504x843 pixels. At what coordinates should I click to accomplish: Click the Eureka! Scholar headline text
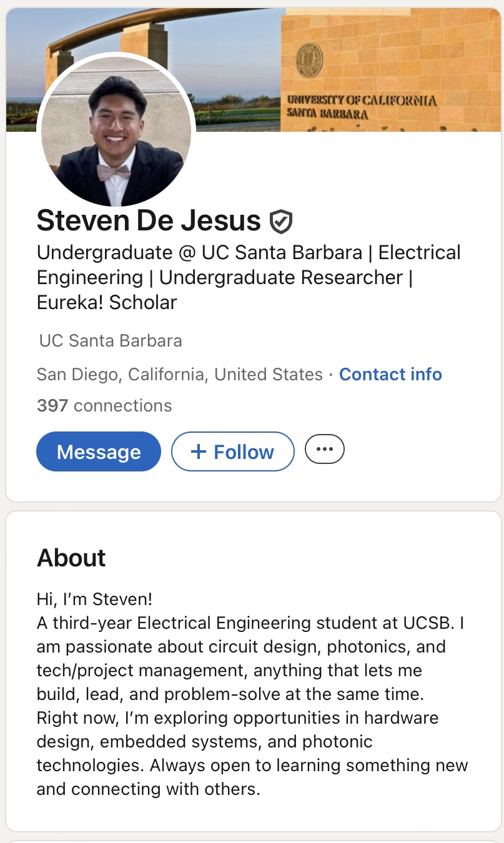point(107,302)
